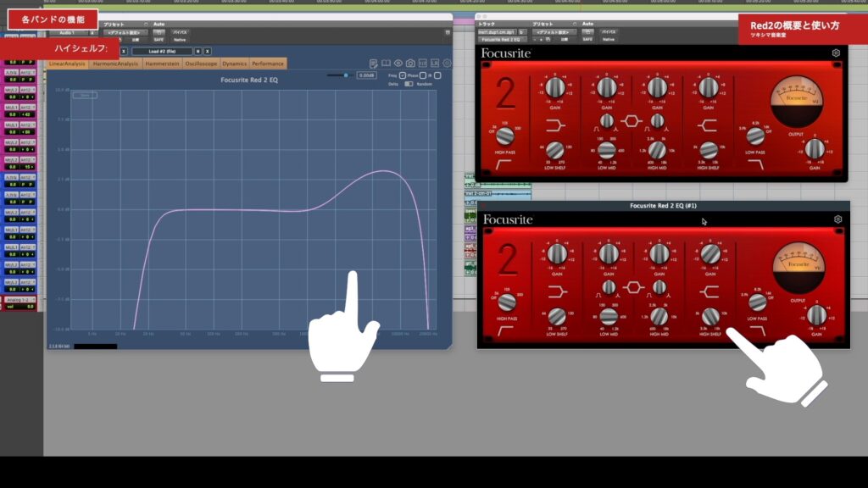Select the Performance tab
Image resolution: width=868 pixels, height=488 pixels.
[268, 64]
